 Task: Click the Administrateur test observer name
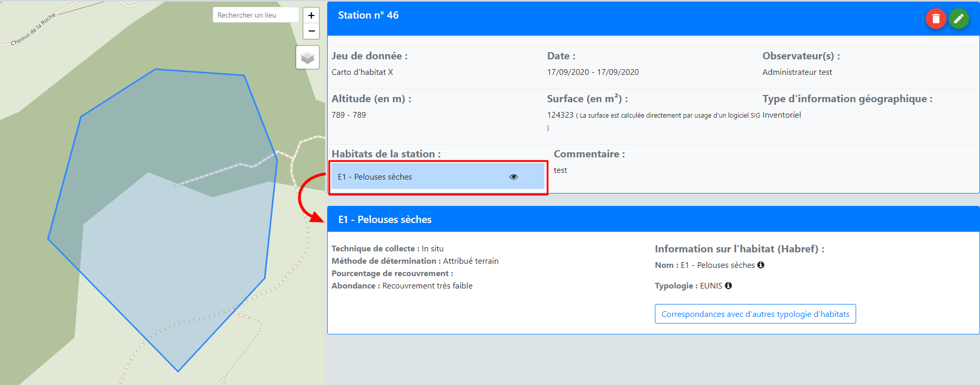[797, 72]
